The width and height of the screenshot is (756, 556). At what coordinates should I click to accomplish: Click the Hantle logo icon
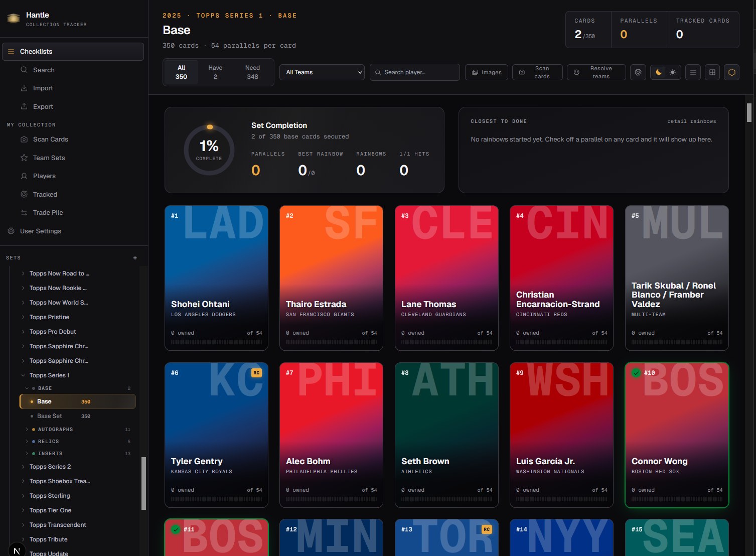14,19
